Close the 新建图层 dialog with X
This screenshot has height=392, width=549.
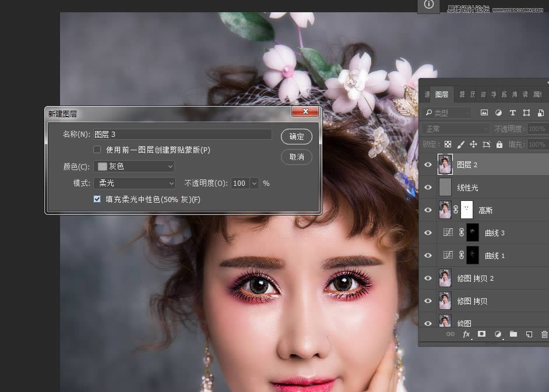pyautogui.click(x=305, y=111)
